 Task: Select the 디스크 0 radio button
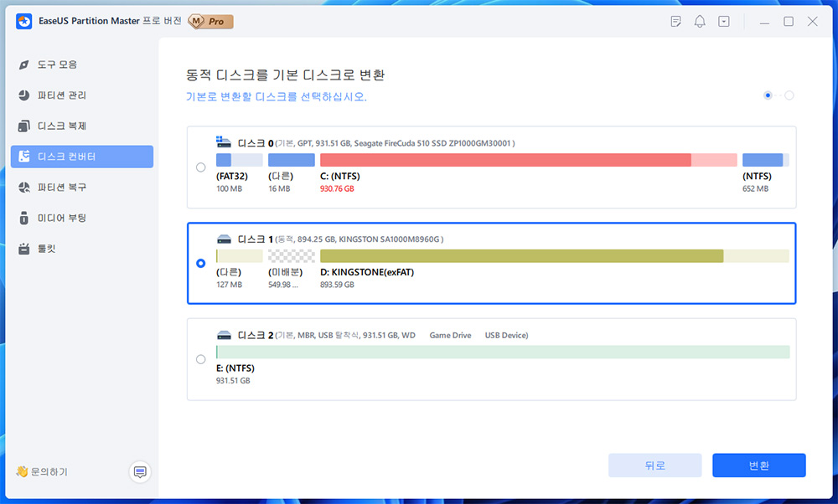tap(200, 167)
